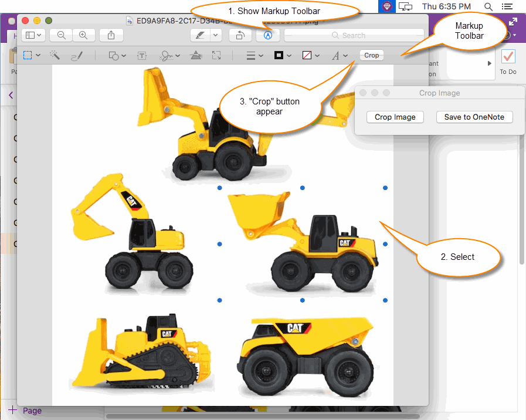Rotate the image with the Rotate button
This screenshot has width=526, height=420.
point(240,35)
